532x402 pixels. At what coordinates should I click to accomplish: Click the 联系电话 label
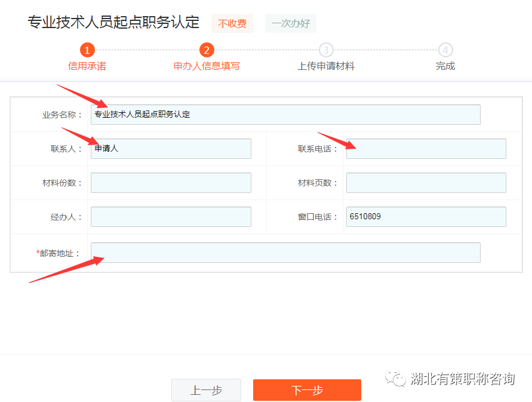(x=318, y=149)
